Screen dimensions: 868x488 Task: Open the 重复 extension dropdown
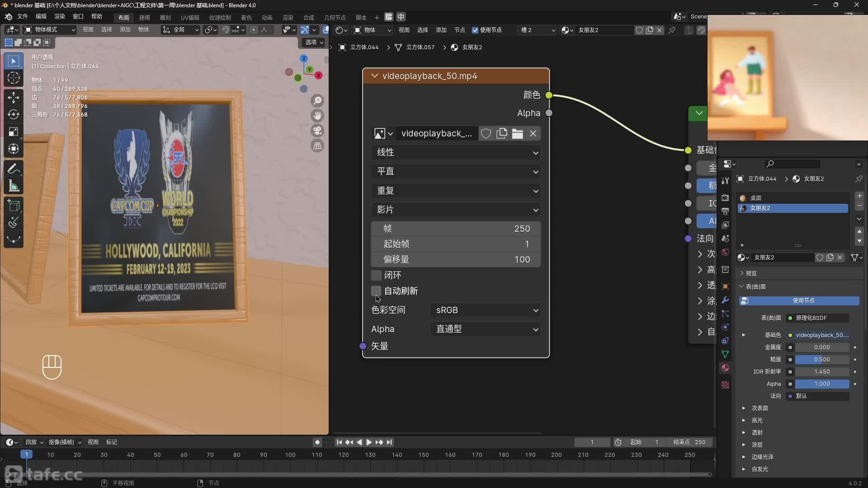[x=456, y=191]
